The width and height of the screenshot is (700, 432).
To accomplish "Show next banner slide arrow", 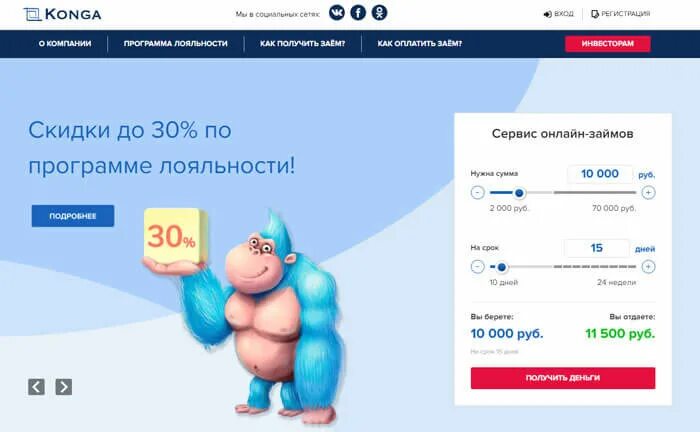I will [x=64, y=387].
